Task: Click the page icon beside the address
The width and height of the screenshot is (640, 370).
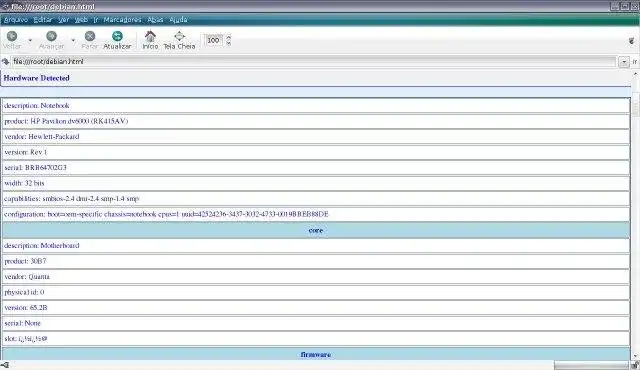Action: 5,62
